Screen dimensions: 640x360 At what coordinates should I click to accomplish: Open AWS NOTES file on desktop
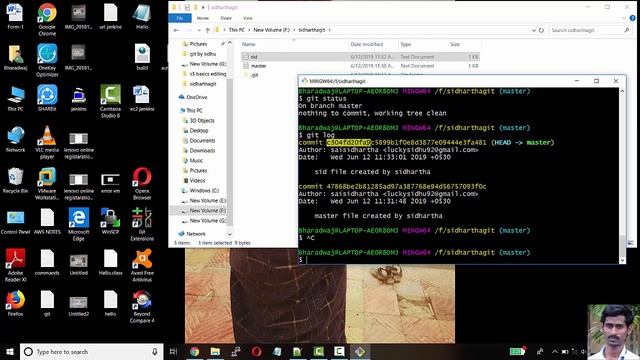(47, 221)
